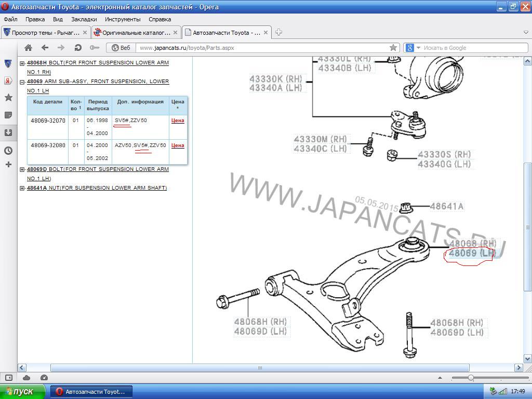Open the downloads panel in sidebar

[8, 132]
